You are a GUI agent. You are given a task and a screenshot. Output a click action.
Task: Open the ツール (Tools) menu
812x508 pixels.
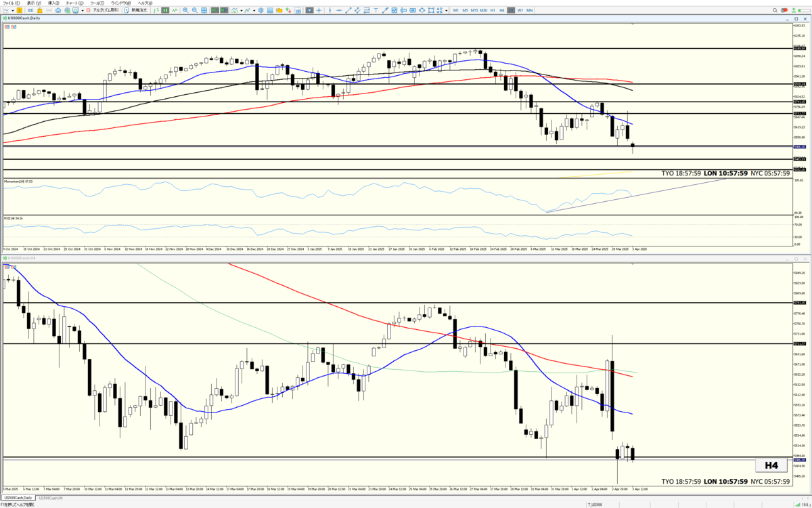point(97,3)
